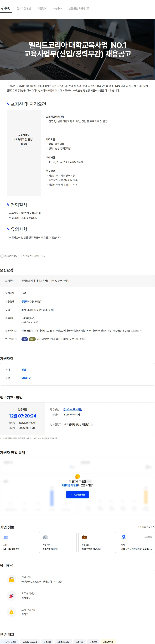Open 지도보기 next to 근무지주소
Image resolution: width=155 pixels, height=644 pixels.
[135, 331]
